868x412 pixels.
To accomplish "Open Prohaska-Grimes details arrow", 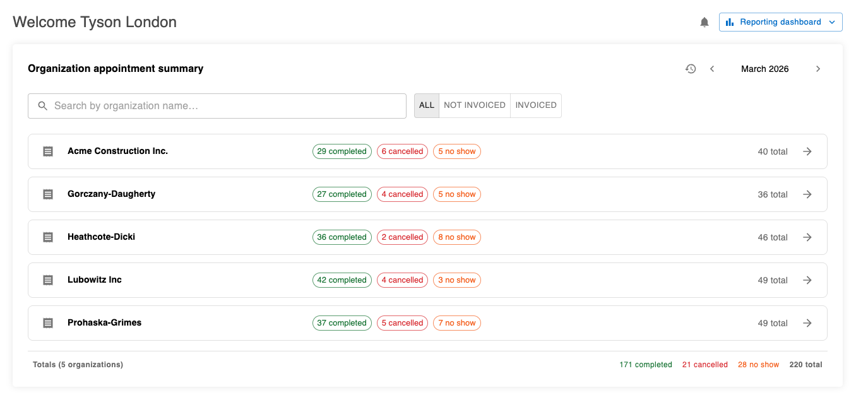I will point(807,323).
